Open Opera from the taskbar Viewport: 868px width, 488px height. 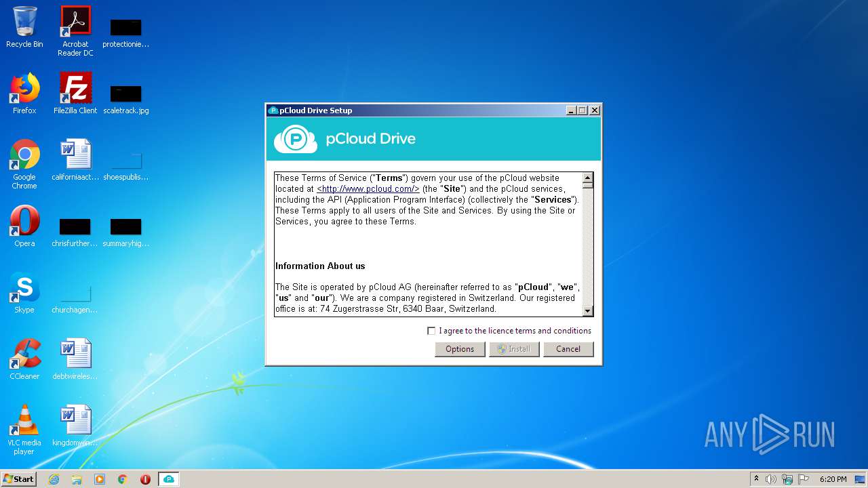point(145,479)
